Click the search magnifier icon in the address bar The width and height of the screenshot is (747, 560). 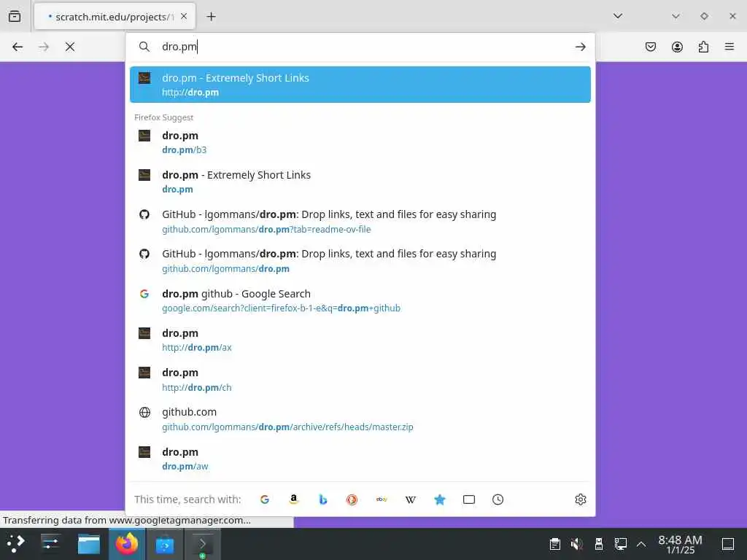point(144,47)
